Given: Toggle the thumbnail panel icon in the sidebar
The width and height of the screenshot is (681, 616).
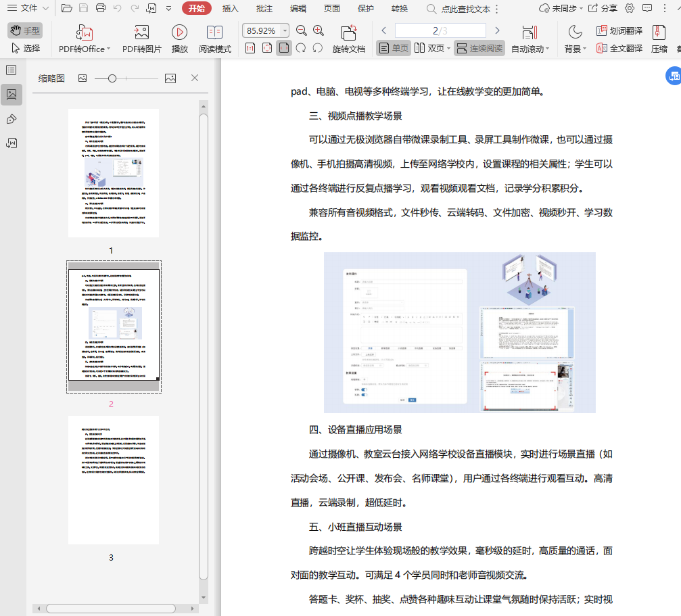Looking at the screenshot, I should (11, 94).
